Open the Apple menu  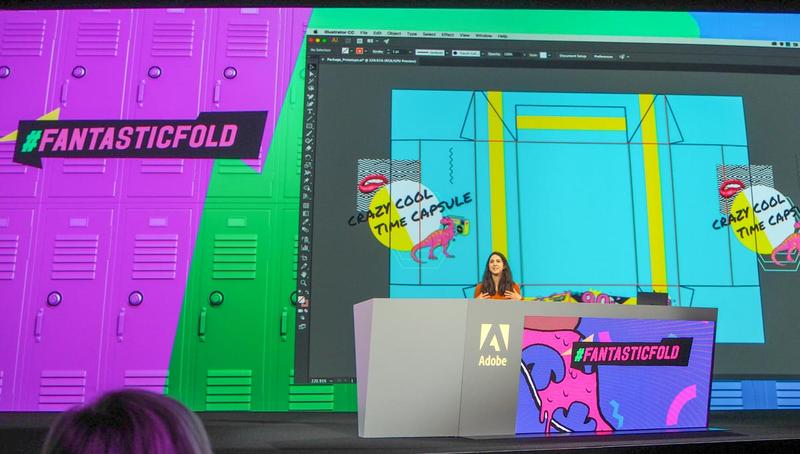click(x=315, y=32)
